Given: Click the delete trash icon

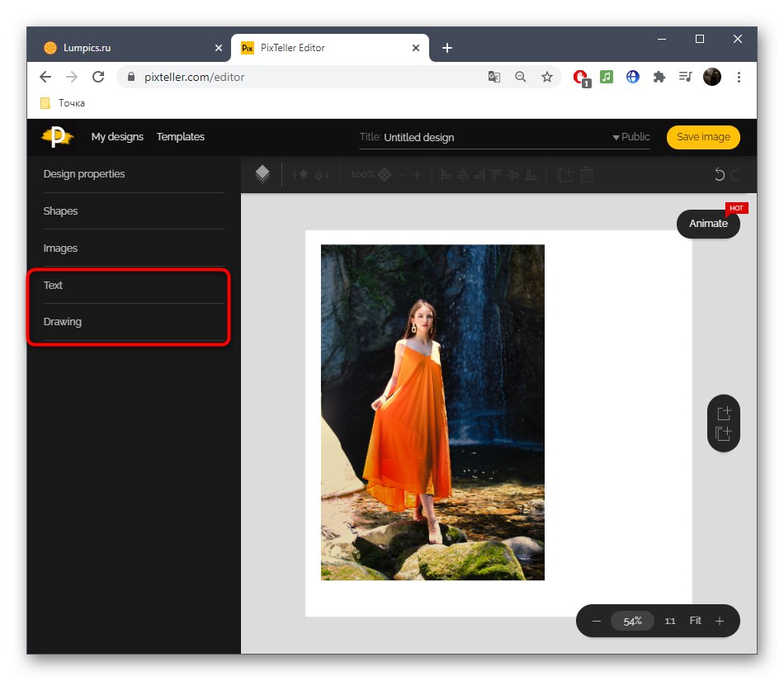Looking at the screenshot, I should (587, 174).
